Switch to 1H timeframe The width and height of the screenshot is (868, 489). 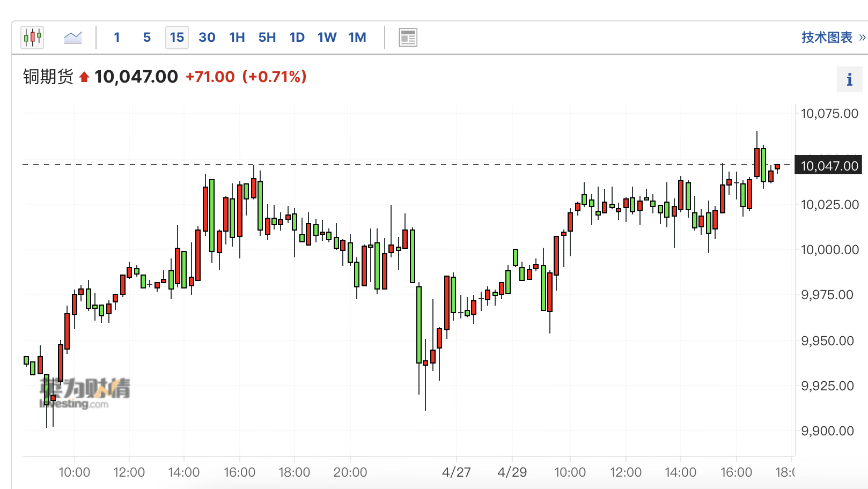pyautogui.click(x=237, y=38)
